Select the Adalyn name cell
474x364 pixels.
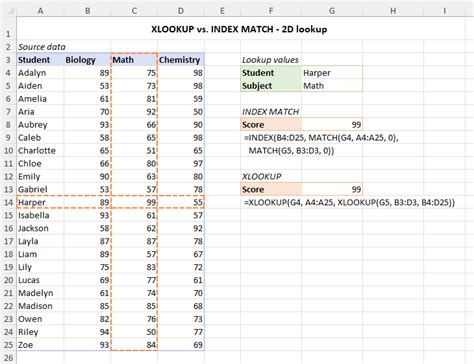(40, 73)
